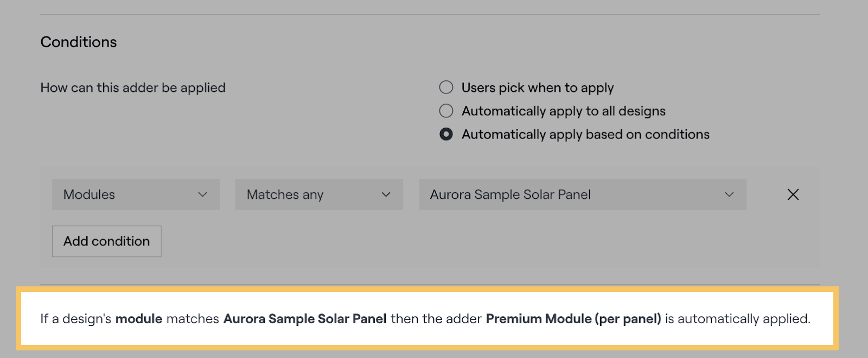Click the chevron arrow on Matches any field
The image size is (868, 358).
386,194
